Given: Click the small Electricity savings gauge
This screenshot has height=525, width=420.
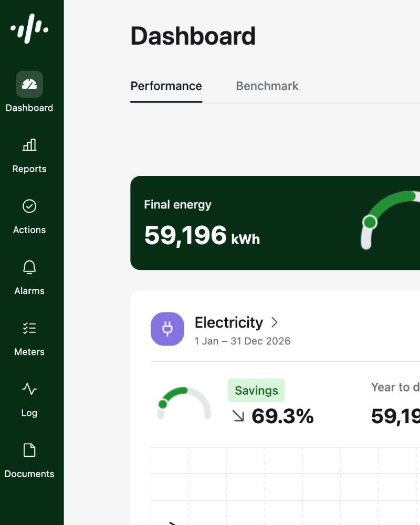Looking at the screenshot, I should (184, 403).
